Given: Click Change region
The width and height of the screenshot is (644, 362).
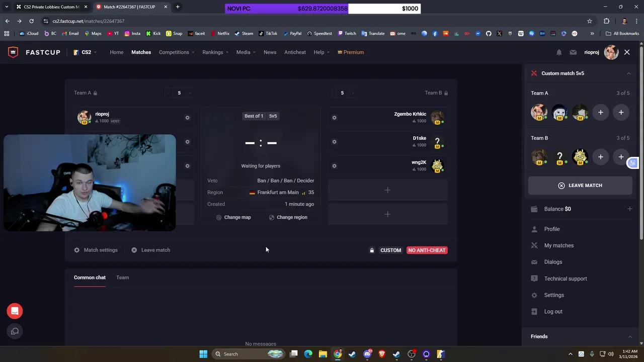Looking at the screenshot, I should [x=288, y=217].
